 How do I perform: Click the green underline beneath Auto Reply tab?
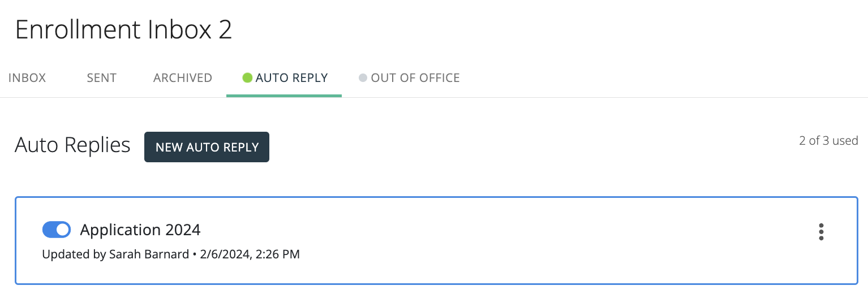coord(283,96)
